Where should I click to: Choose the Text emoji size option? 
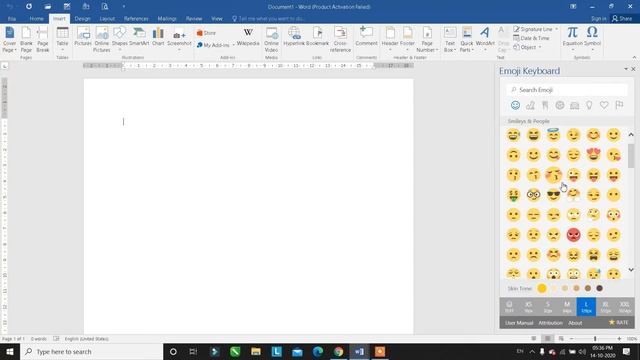click(509, 307)
